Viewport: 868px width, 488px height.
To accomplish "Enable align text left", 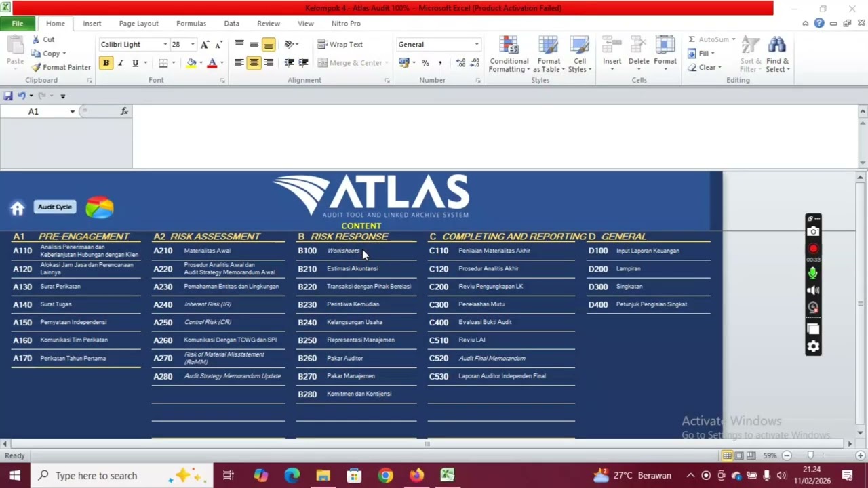I will 239,62.
